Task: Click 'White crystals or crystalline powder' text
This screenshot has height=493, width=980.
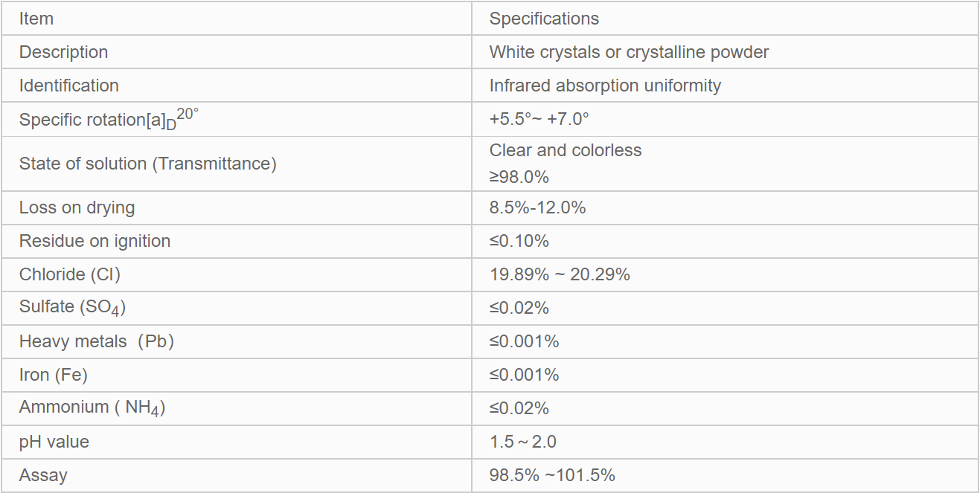Action: point(629,52)
